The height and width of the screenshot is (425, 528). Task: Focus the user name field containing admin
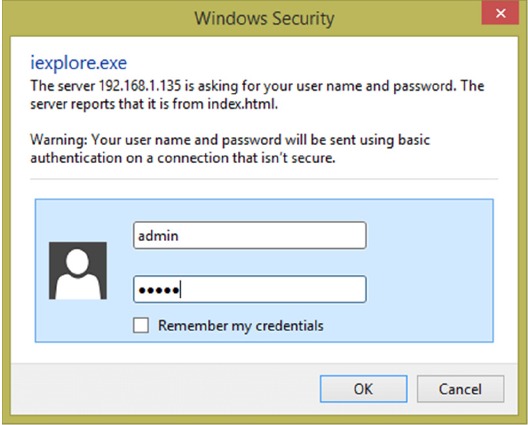tap(250, 235)
